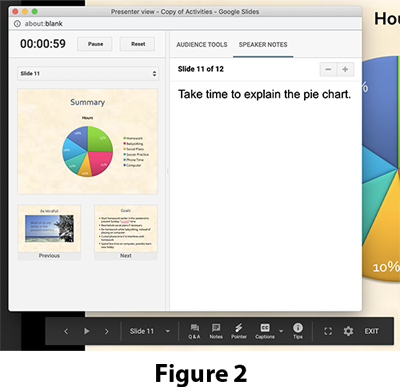Image resolution: width=400 pixels, height=387 pixels.
Task: Toggle Captions with the CC icon
Action: (x=265, y=331)
